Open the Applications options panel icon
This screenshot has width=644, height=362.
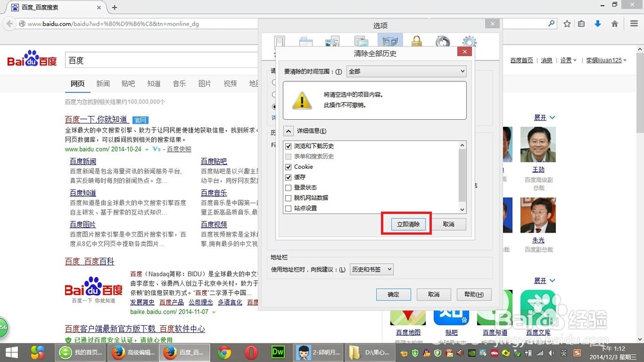point(361,41)
